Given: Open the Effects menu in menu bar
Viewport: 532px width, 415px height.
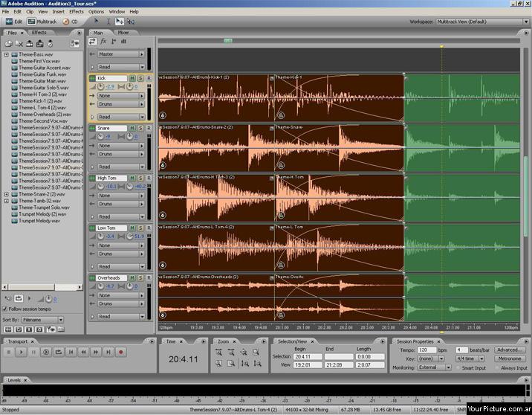Looking at the screenshot, I should coord(77,12).
